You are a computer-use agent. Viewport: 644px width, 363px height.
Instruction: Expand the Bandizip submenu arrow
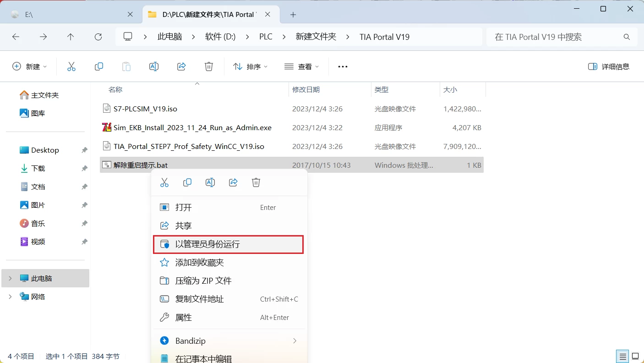click(x=295, y=341)
